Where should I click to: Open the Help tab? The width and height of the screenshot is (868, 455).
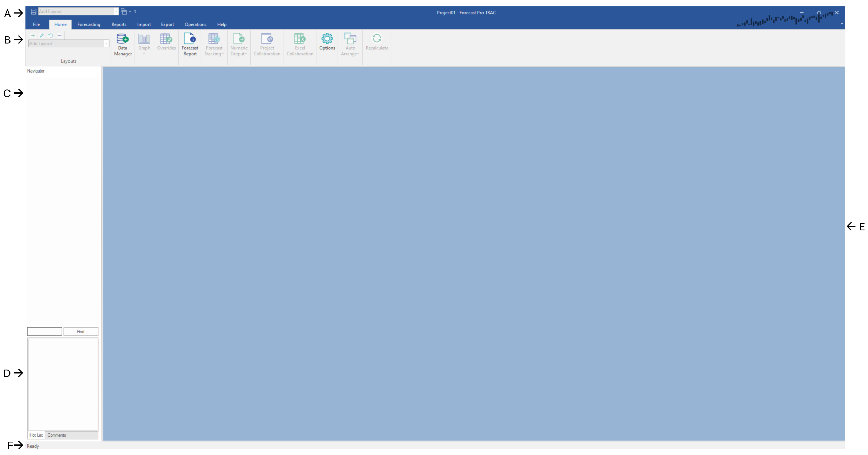[x=222, y=24]
